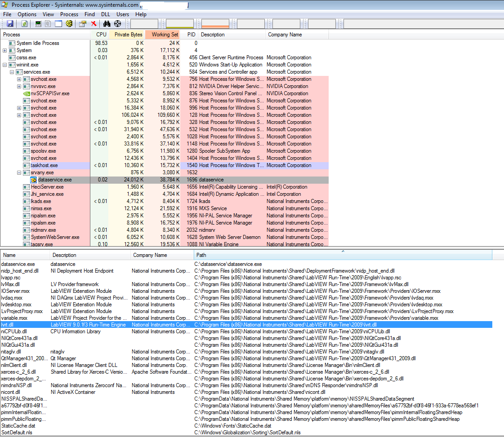504x437 pixels.
Task: Click the nvSCPAPISvr.exe NVIDIA icon
Action: pos(27,93)
